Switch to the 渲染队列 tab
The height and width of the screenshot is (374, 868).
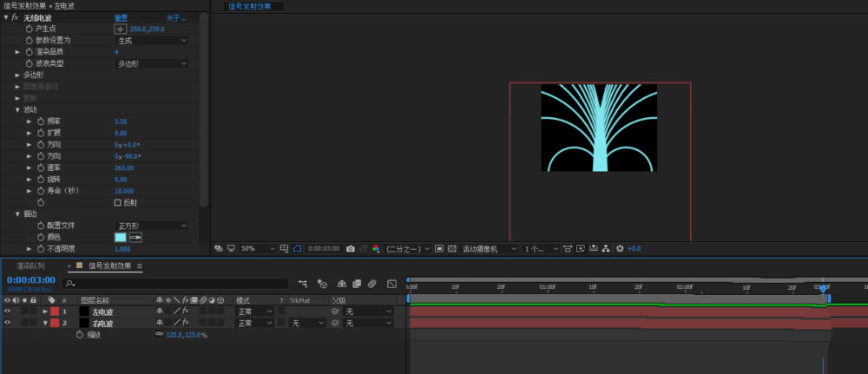tap(30, 266)
